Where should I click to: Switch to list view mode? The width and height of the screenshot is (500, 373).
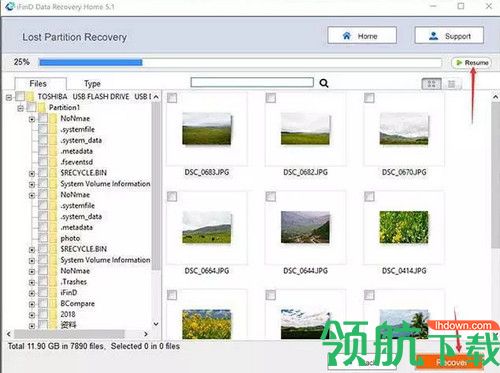[x=452, y=84]
